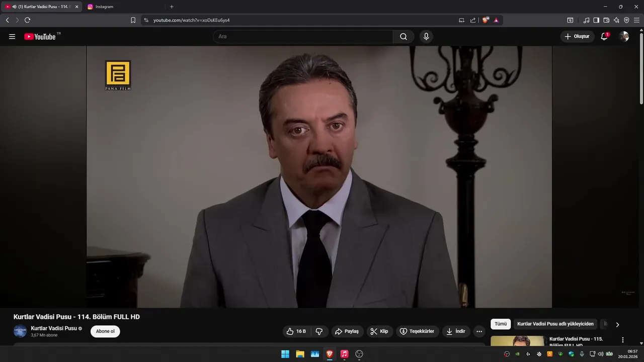Select 'Kurtlar Vadisi Pusu adlı yükleyiciden' chip
This screenshot has height=362, width=644.
[x=555, y=324]
